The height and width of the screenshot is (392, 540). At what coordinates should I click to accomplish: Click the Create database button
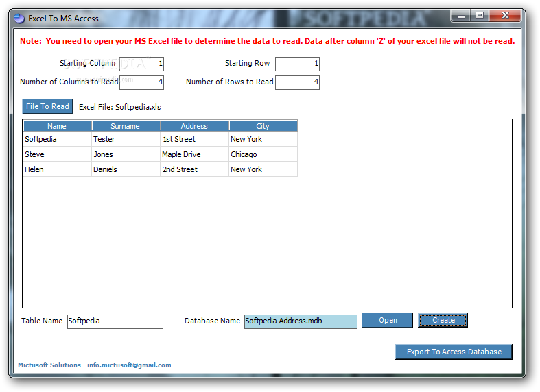(x=443, y=321)
